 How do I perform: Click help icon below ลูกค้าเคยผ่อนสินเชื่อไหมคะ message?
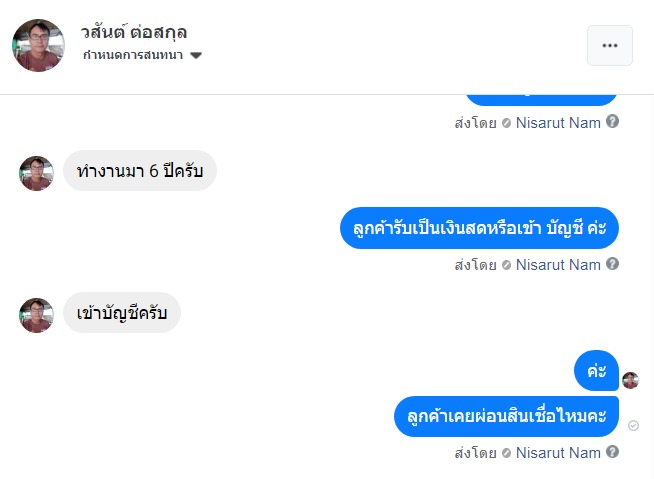click(x=612, y=452)
